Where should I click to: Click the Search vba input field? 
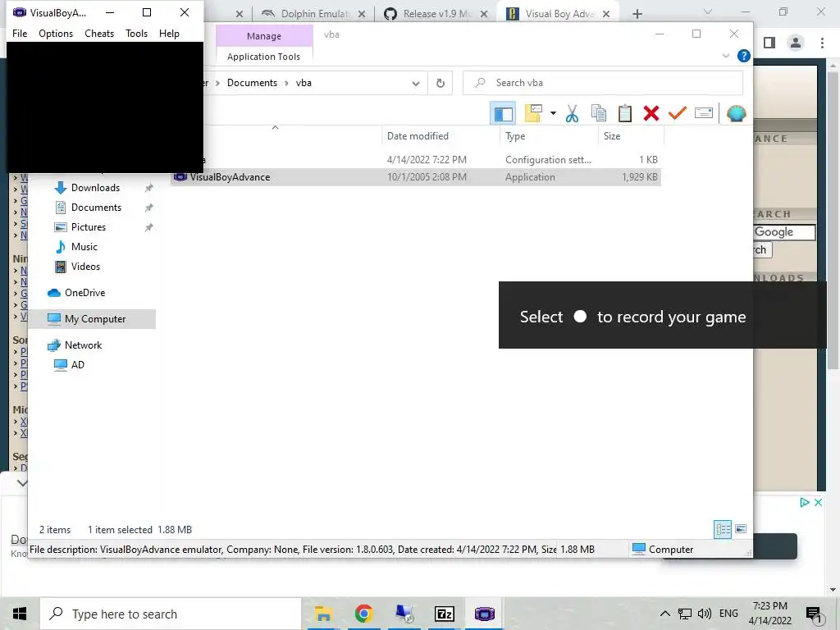pos(603,83)
